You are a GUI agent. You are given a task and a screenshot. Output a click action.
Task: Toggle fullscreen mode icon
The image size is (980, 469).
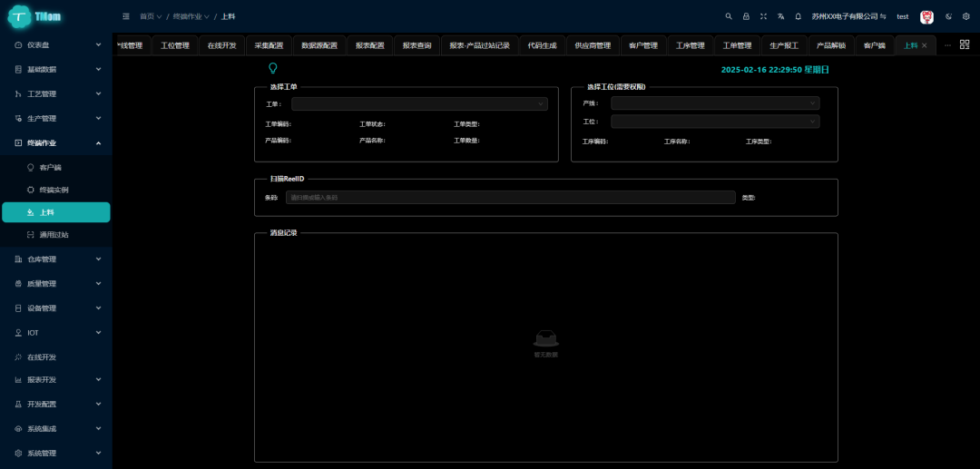click(x=763, y=16)
